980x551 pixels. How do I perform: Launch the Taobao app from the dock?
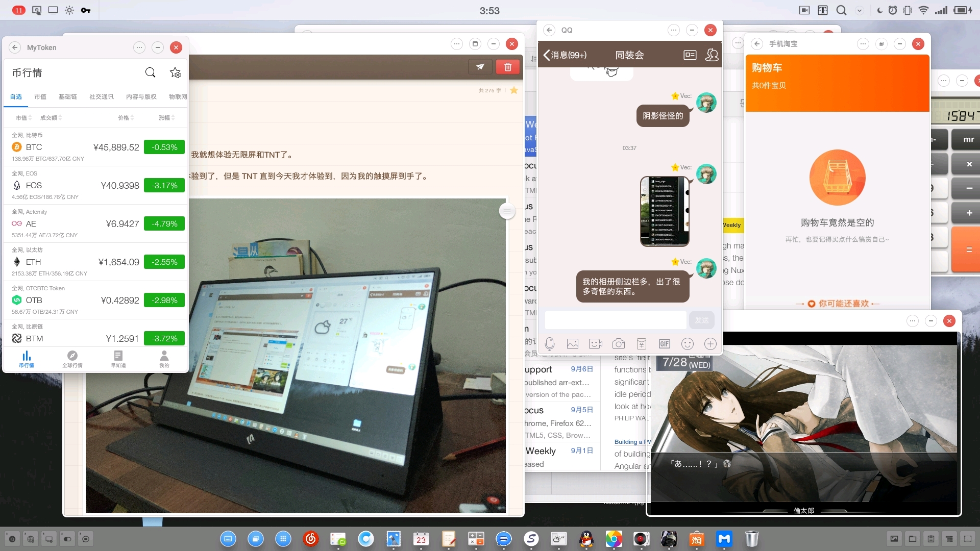click(x=697, y=539)
